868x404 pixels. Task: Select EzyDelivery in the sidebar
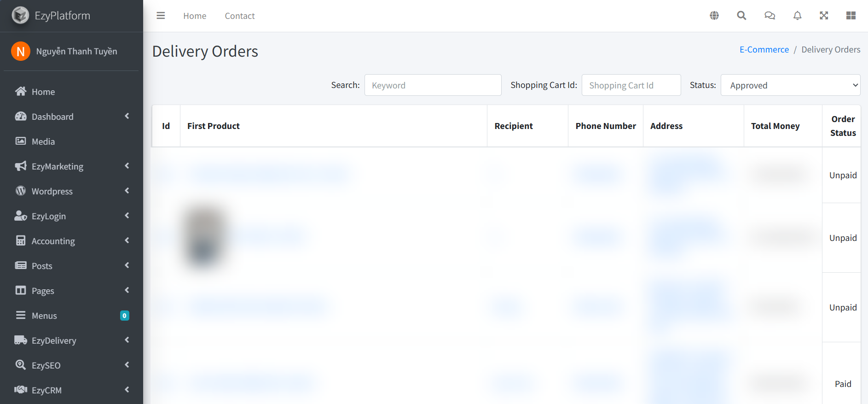(71, 340)
